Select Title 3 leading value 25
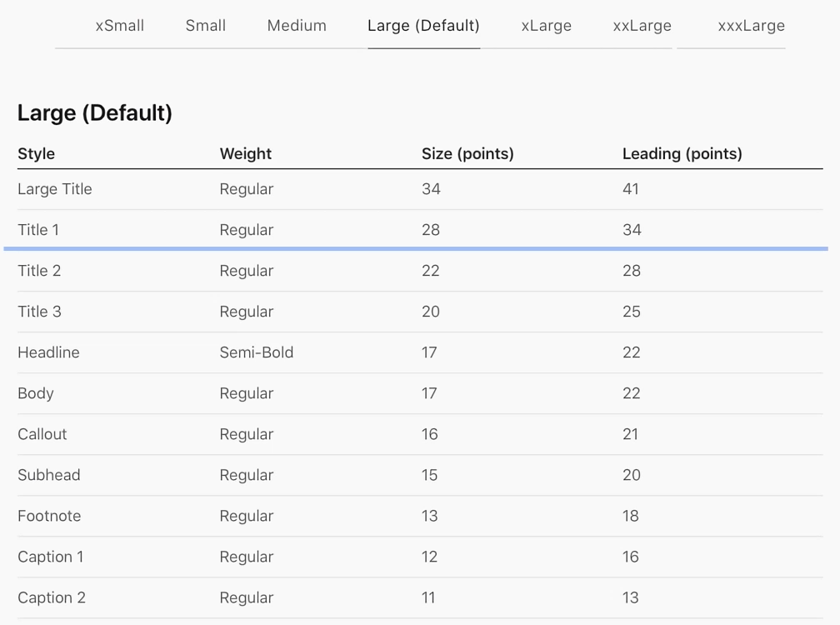The height and width of the screenshot is (625, 840). pyautogui.click(x=632, y=312)
